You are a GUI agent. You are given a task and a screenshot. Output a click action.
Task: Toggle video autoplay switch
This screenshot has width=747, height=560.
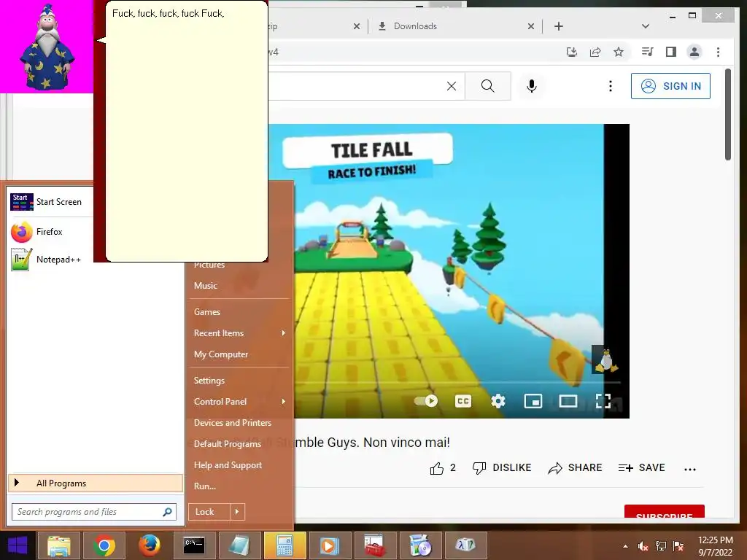(x=426, y=401)
